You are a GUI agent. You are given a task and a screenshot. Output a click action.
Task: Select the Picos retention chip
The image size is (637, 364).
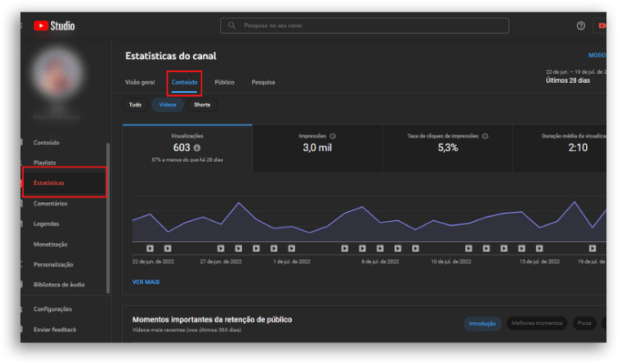coord(584,323)
